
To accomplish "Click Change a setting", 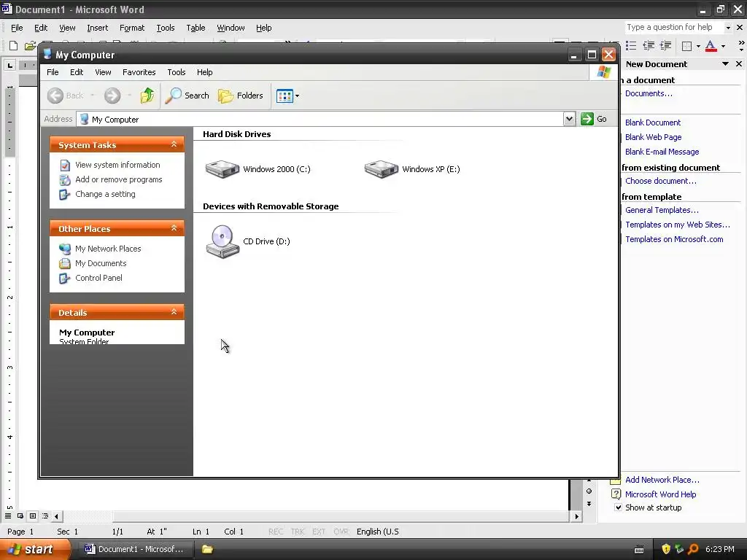I will 105,194.
